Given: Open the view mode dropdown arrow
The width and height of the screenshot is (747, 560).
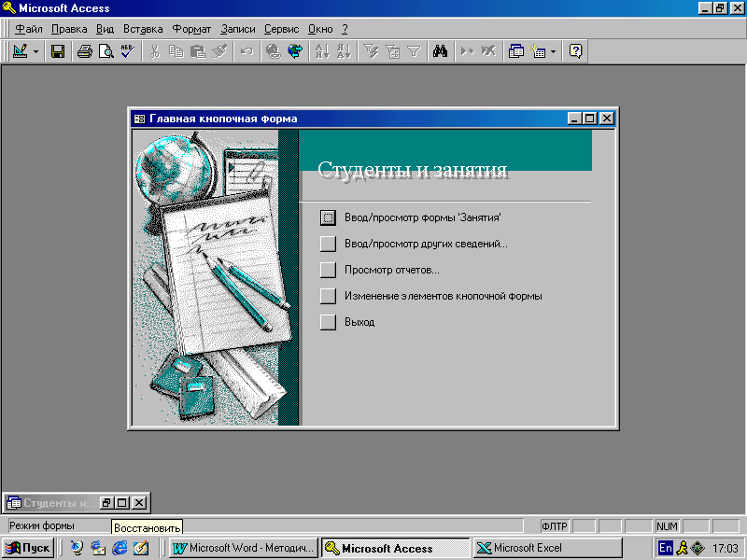Looking at the screenshot, I should [36, 51].
